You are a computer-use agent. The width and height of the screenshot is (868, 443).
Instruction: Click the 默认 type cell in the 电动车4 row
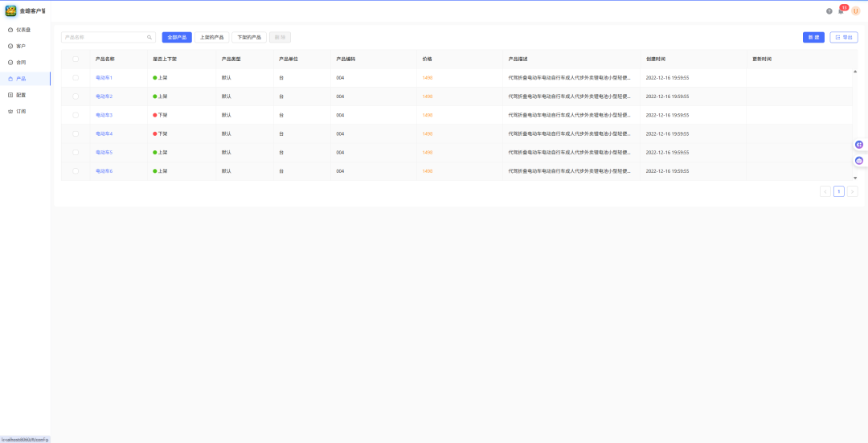coord(227,134)
